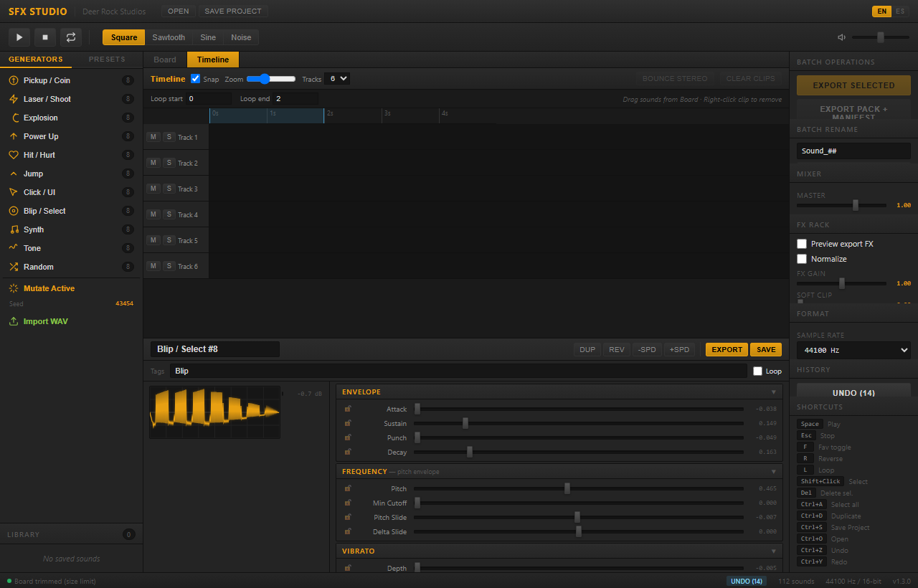Click the lock icon beside Decay
The width and height of the screenshot is (918, 588).
pyautogui.click(x=348, y=452)
